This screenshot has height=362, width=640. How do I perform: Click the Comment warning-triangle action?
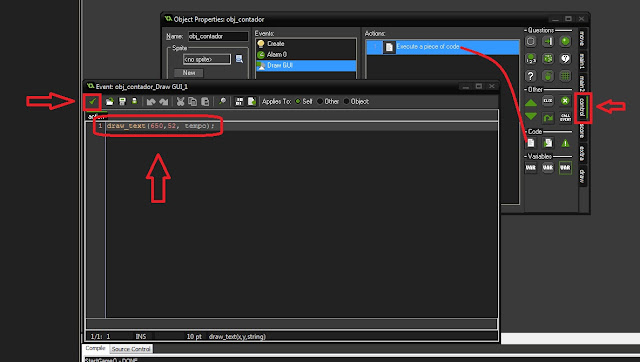(x=565, y=143)
